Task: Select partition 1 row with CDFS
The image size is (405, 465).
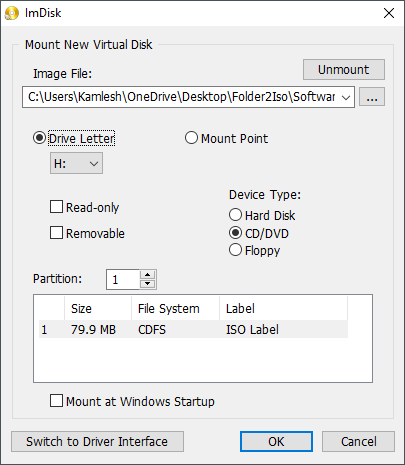Action: 193,330
